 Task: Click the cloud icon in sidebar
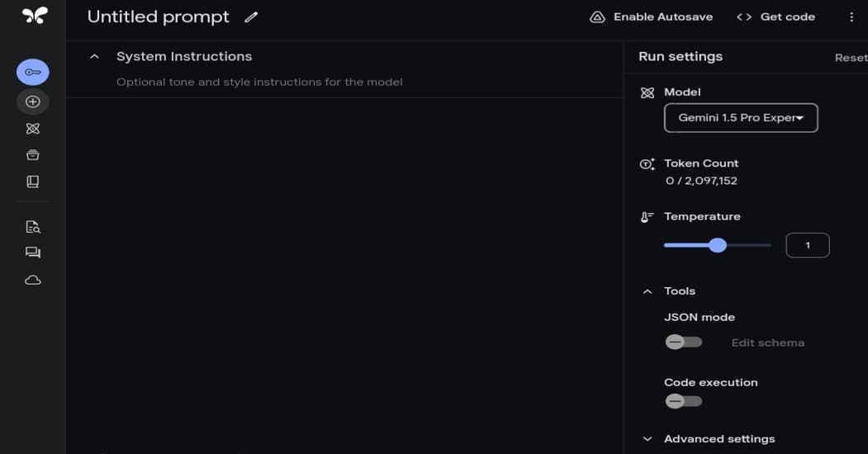pyautogui.click(x=33, y=280)
